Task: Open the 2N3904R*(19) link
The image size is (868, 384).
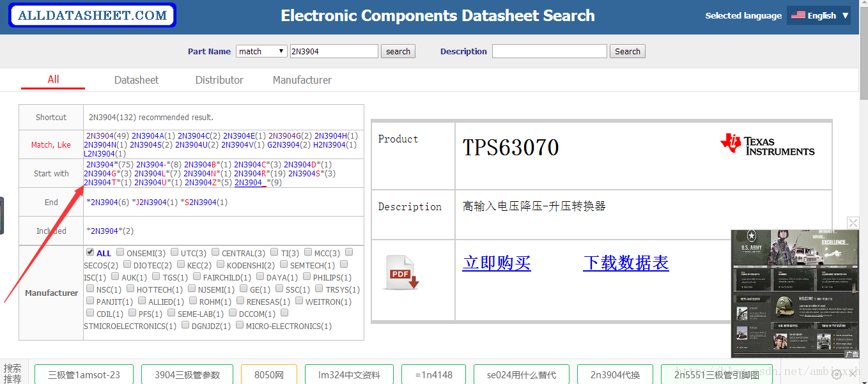Action: [260, 173]
